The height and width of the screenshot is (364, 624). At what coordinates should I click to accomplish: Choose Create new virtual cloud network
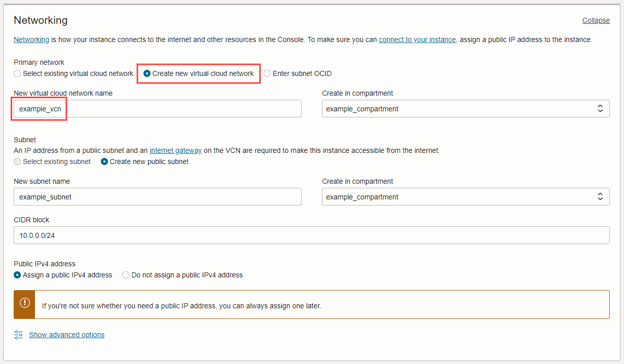(x=147, y=73)
